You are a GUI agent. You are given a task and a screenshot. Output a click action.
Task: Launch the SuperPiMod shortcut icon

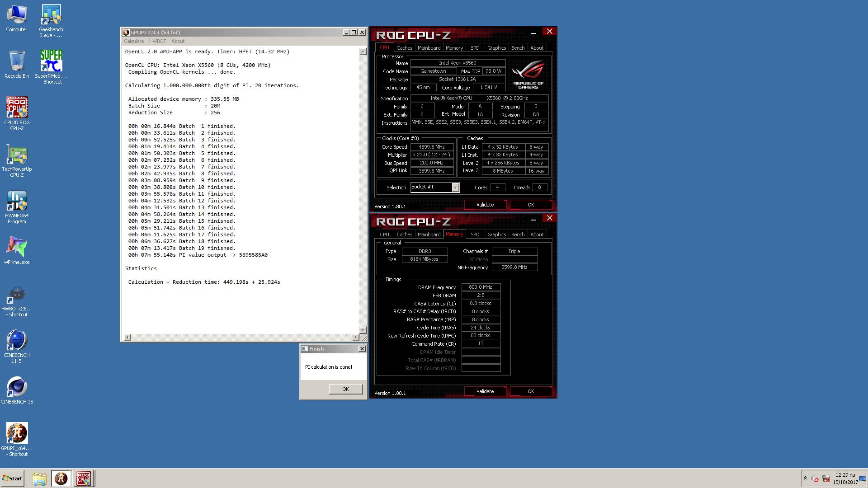(x=51, y=67)
